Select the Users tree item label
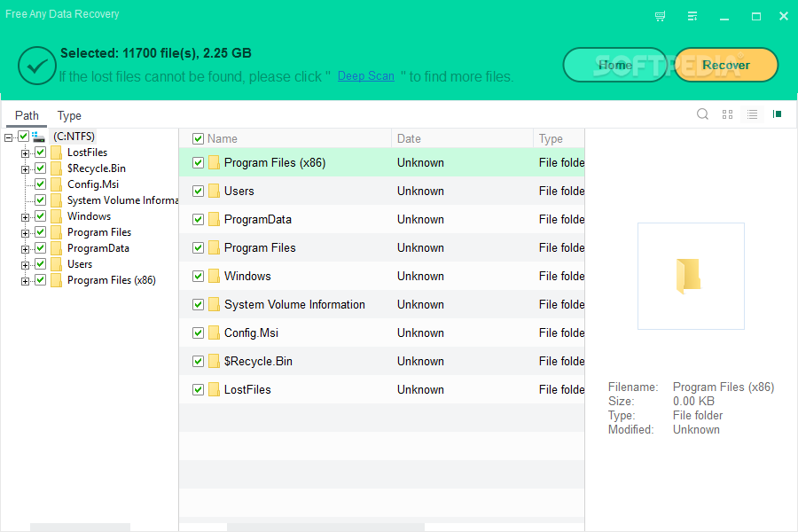The image size is (798, 532). (80, 264)
